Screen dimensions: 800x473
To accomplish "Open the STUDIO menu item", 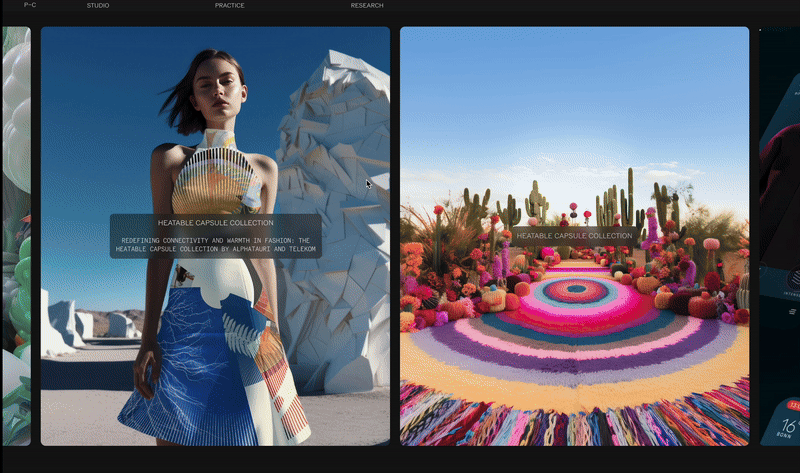I will click(x=98, y=6).
